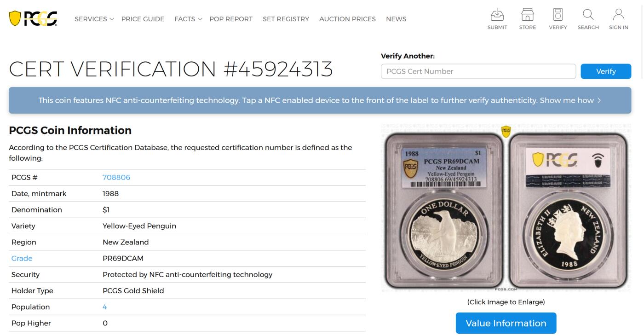644x336 pixels.
Task: Focus the PCGS Cert Number field
Action: click(x=478, y=71)
